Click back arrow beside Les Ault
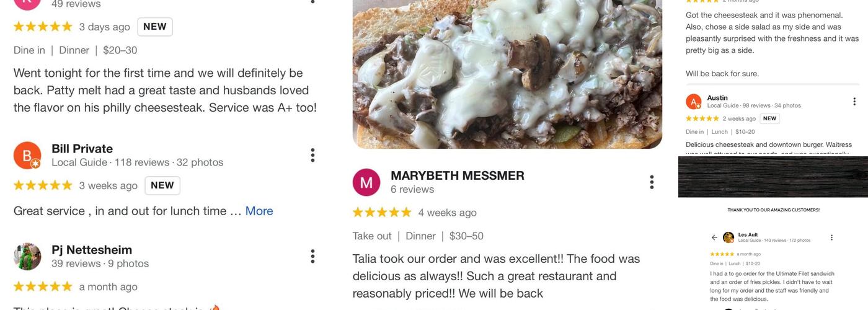This screenshot has height=310, width=868. coord(714,237)
